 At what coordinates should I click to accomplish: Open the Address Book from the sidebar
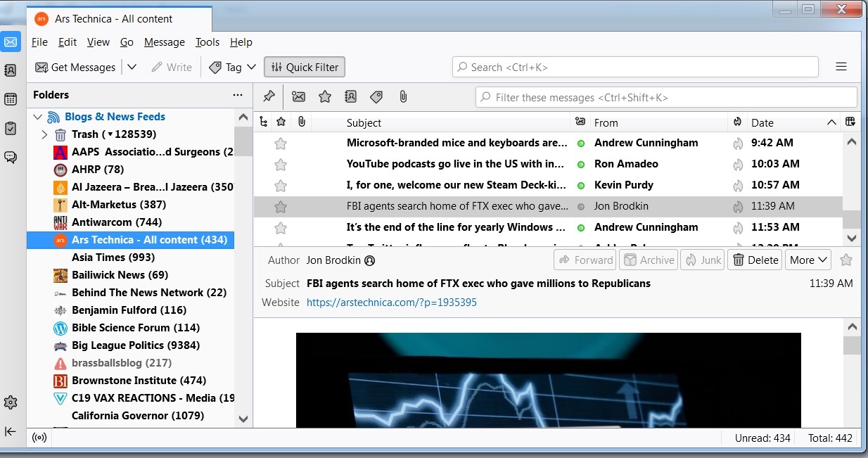11,70
